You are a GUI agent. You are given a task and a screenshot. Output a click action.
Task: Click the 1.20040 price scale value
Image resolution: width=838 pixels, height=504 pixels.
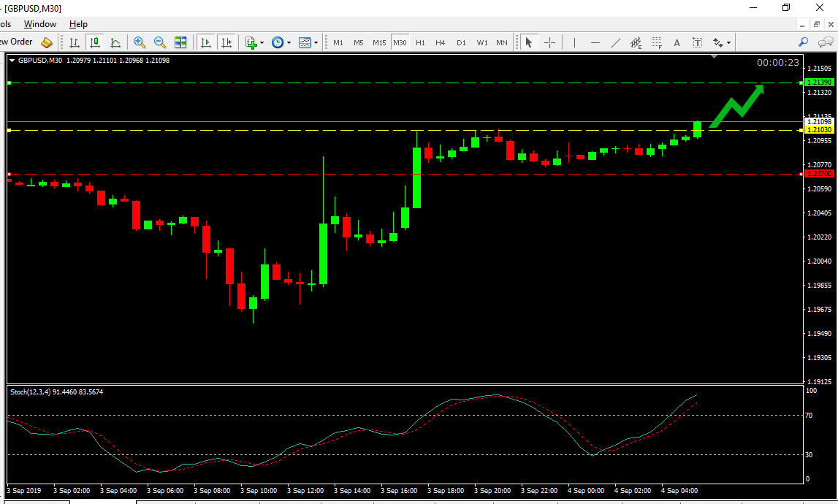(x=819, y=261)
